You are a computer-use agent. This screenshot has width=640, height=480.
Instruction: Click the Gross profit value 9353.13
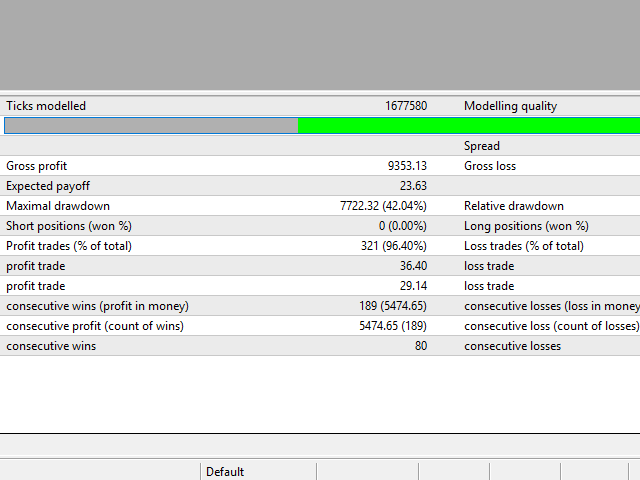point(407,166)
